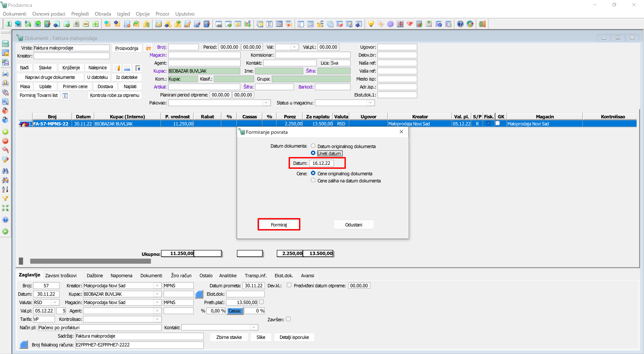644x354 pixels.
Task: Click the red undo arrow icon
Action: coord(5,150)
